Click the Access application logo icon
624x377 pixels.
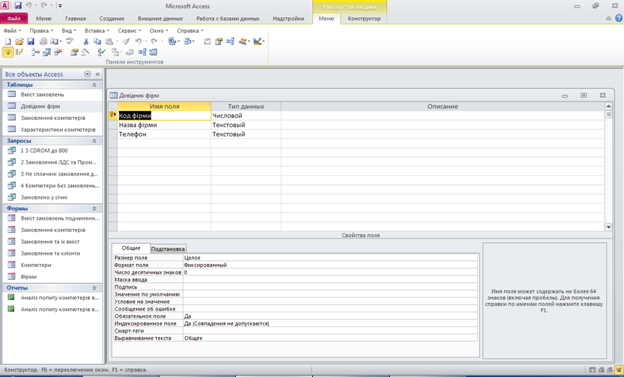pos(5,6)
